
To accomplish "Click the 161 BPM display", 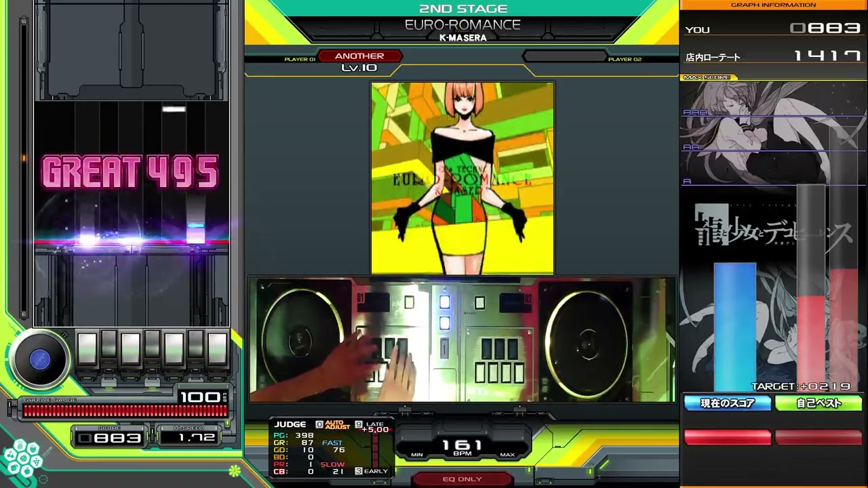I will coord(462,445).
